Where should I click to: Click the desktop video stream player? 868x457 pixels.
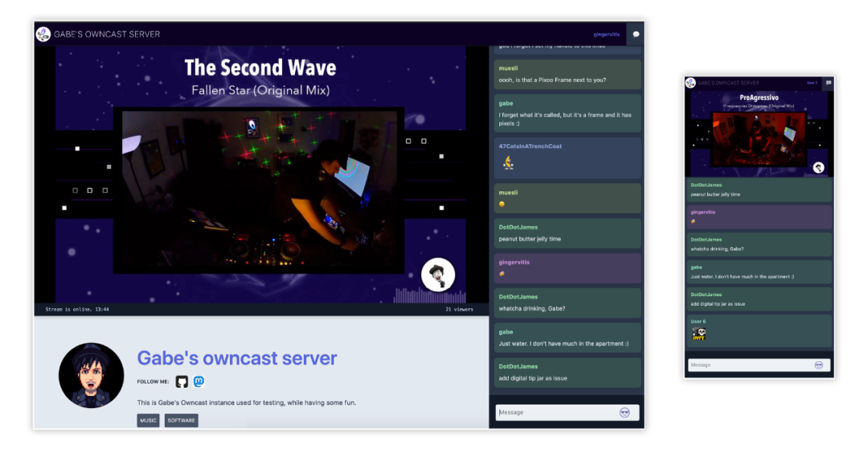click(261, 175)
